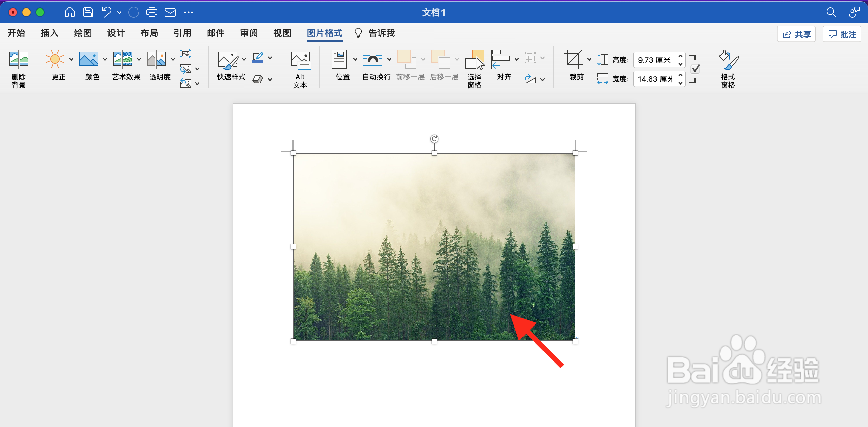The width and height of the screenshot is (868, 427).
Task: Expand the Wrap Text (自动换行) dropdown arrow
Action: 389,59
